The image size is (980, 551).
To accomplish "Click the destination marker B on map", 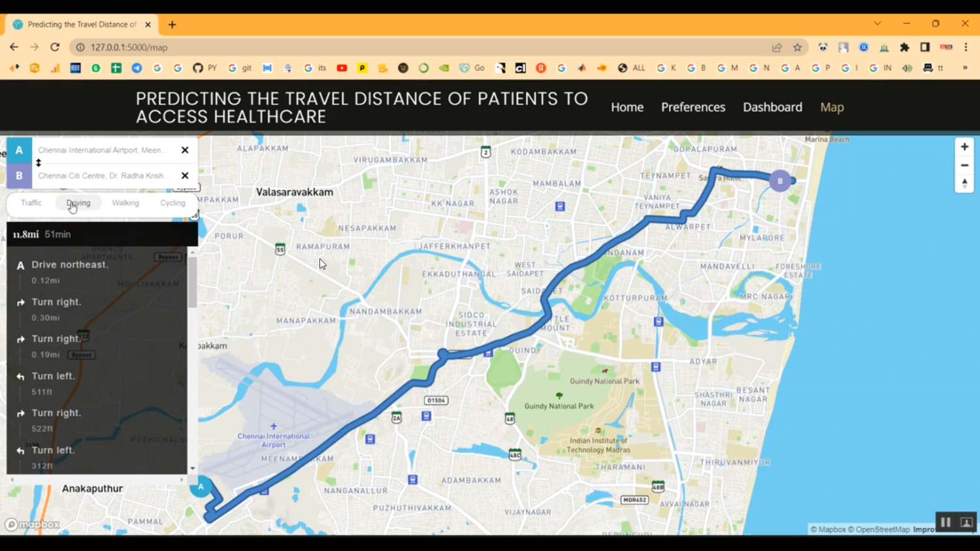I will [779, 181].
